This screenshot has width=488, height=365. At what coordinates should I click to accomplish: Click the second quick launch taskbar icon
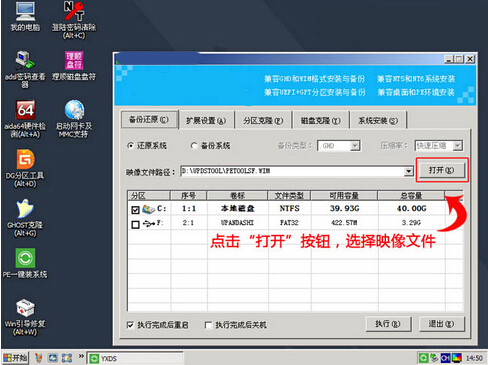pyautogui.click(x=53, y=358)
